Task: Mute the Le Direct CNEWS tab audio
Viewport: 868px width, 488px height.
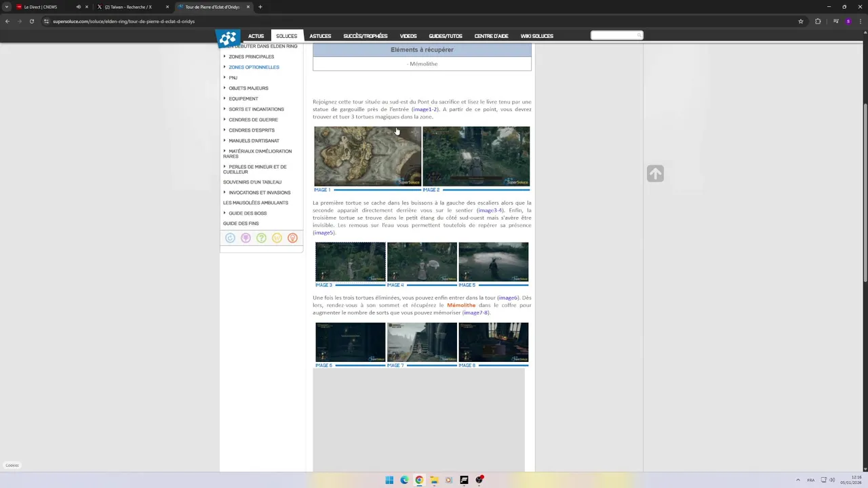Action: tap(78, 7)
